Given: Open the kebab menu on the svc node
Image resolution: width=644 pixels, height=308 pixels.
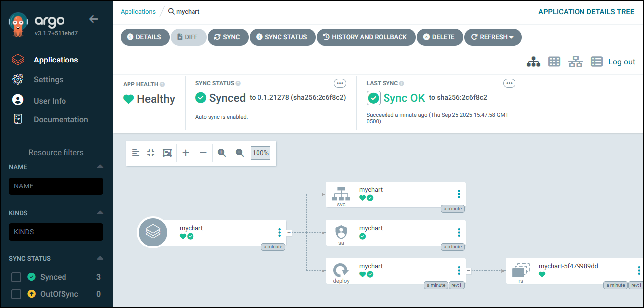Looking at the screenshot, I should click(x=459, y=194).
